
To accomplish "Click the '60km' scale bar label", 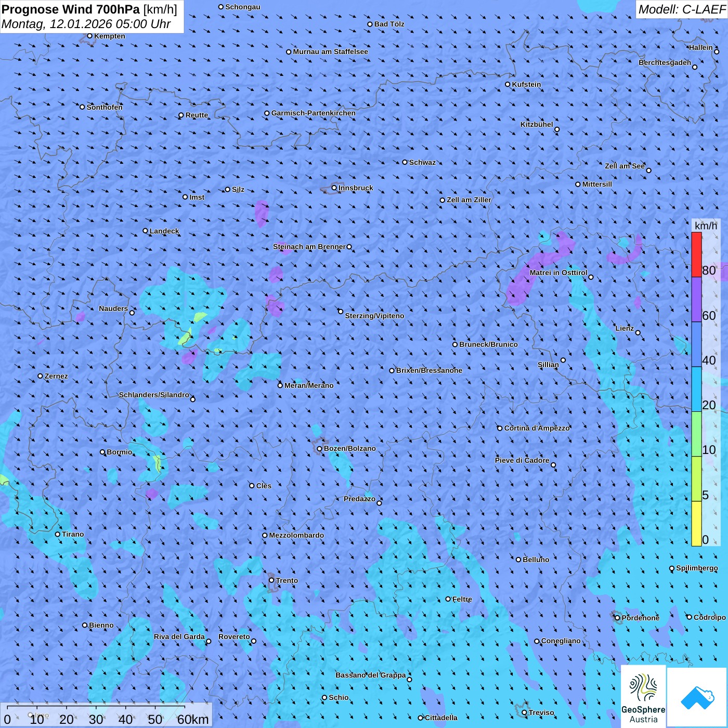I will coord(193,719).
